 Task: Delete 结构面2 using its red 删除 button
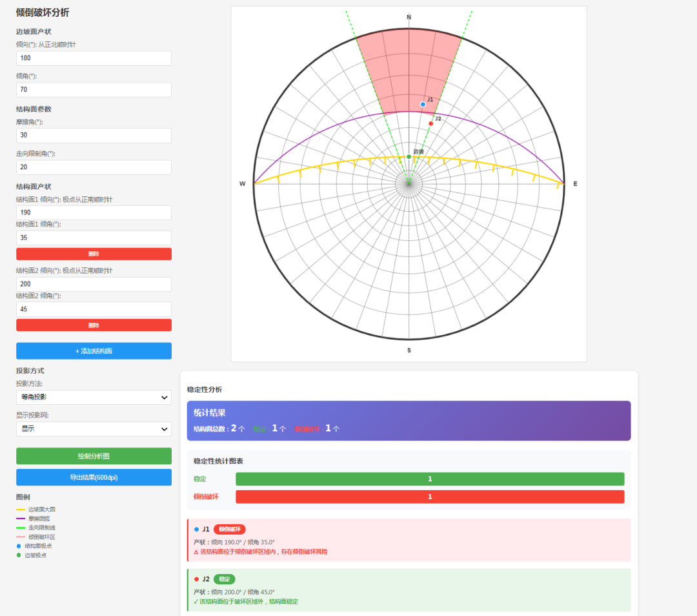point(94,325)
